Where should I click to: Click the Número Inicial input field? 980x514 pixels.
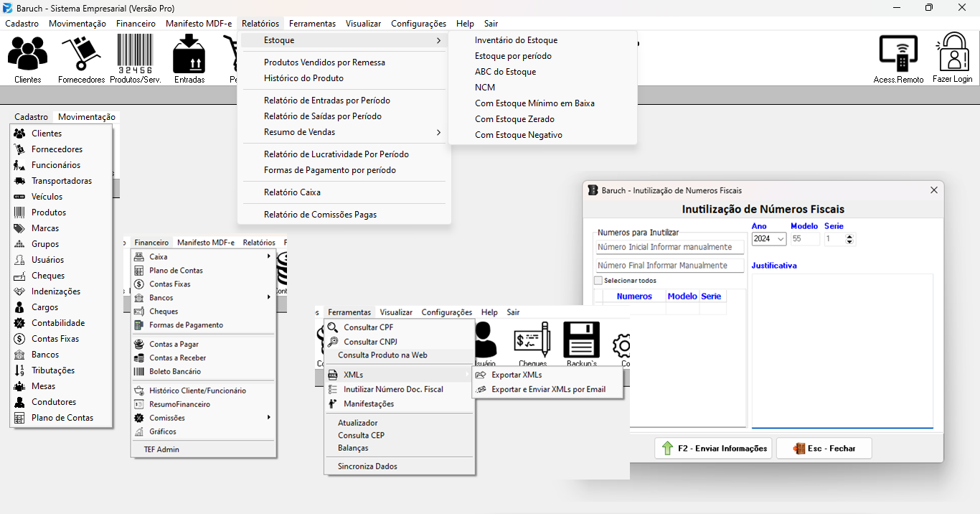tap(670, 247)
